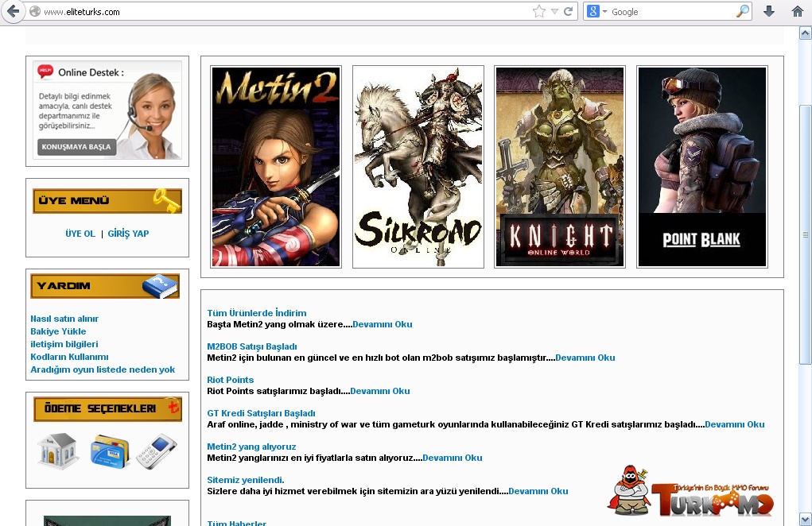Open the TurkMMO forum banner

691,491
